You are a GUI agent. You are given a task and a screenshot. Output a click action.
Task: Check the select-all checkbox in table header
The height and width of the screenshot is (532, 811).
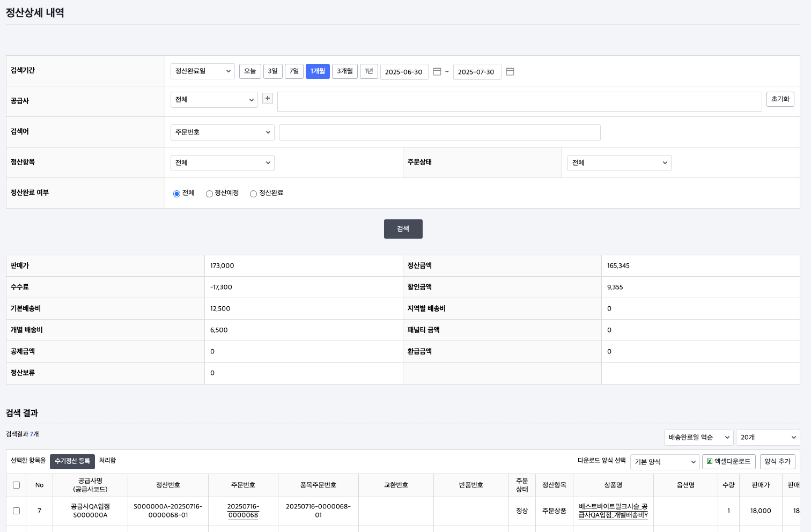click(16, 485)
